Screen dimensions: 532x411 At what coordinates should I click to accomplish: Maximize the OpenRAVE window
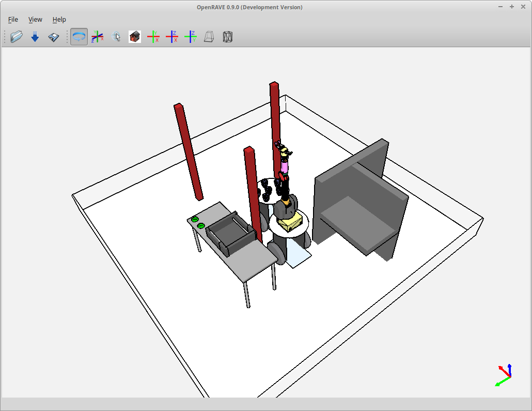point(511,7)
